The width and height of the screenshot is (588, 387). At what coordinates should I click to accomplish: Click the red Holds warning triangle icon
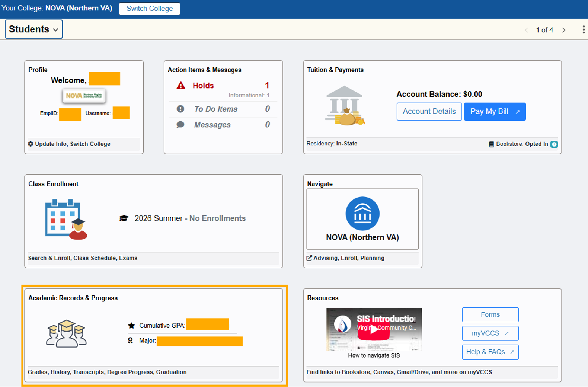coord(181,86)
